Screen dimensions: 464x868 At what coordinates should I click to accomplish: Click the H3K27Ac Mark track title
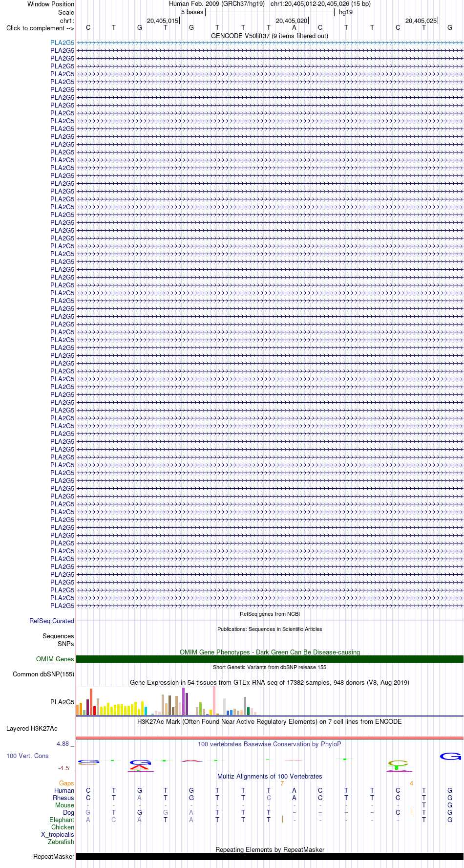270,722
